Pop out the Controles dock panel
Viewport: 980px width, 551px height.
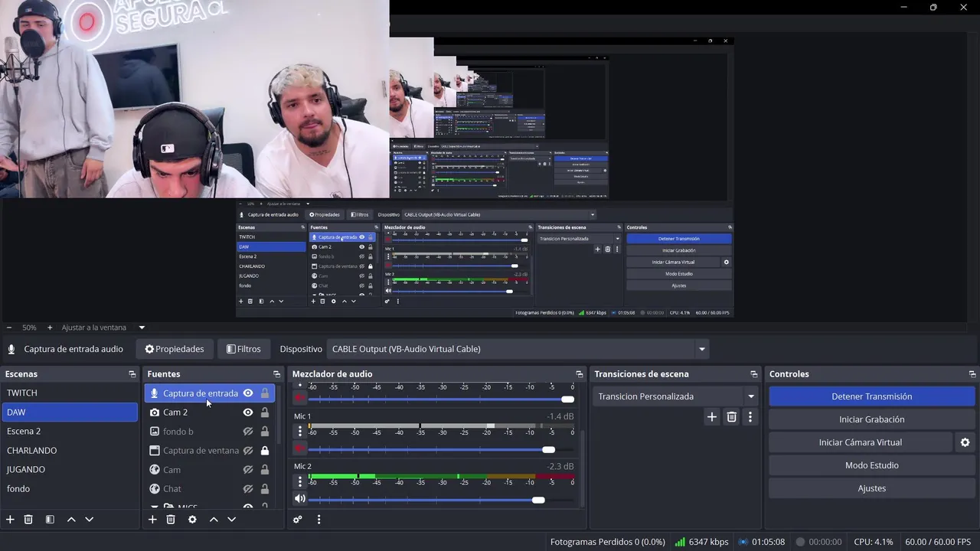click(x=972, y=374)
